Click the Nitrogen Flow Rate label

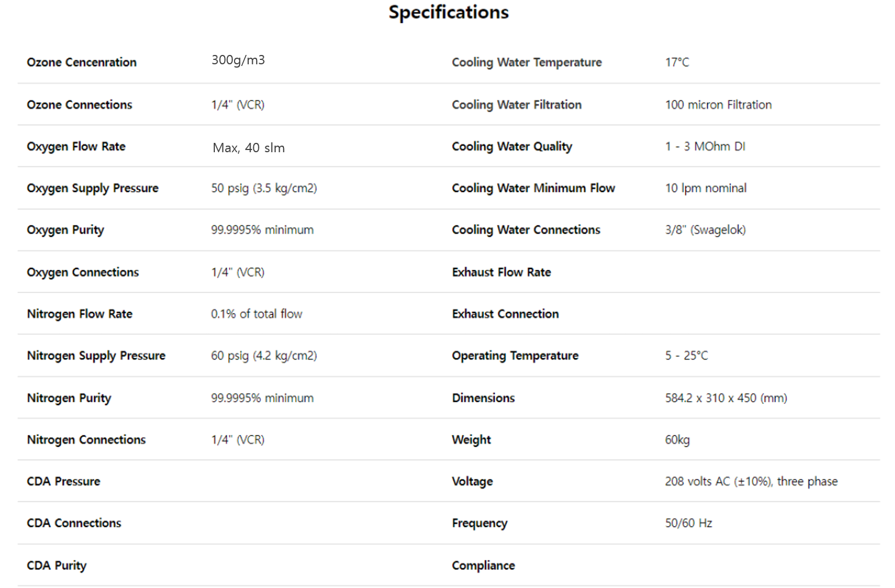coord(79,314)
